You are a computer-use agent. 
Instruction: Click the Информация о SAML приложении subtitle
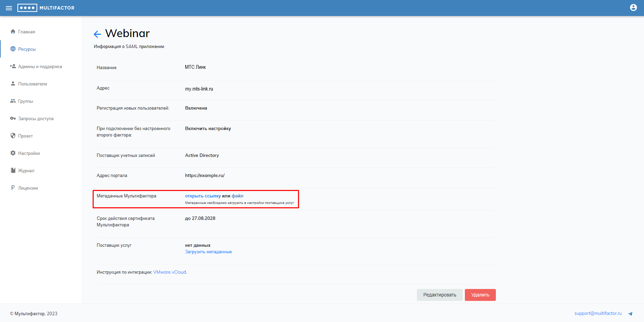pos(129,47)
